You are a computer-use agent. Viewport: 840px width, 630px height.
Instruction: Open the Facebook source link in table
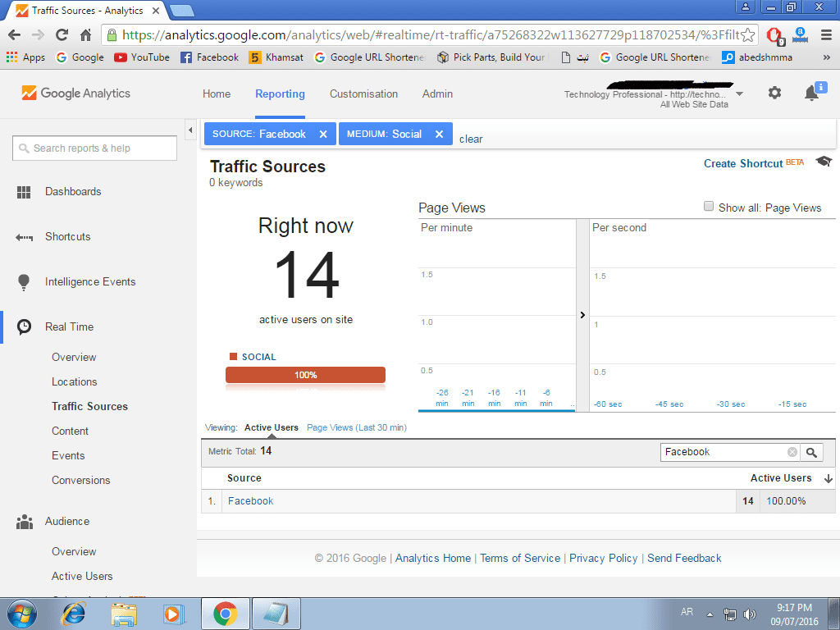[250, 501]
